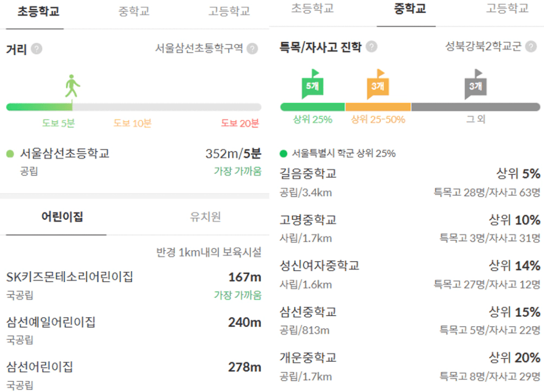Open 삼선중학교 school details
The width and height of the screenshot is (544, 392).
(308, 312)
